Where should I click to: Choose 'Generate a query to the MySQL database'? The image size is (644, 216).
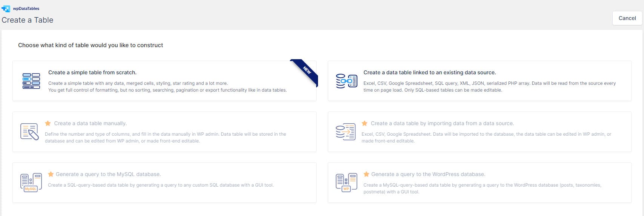point(108,174)
